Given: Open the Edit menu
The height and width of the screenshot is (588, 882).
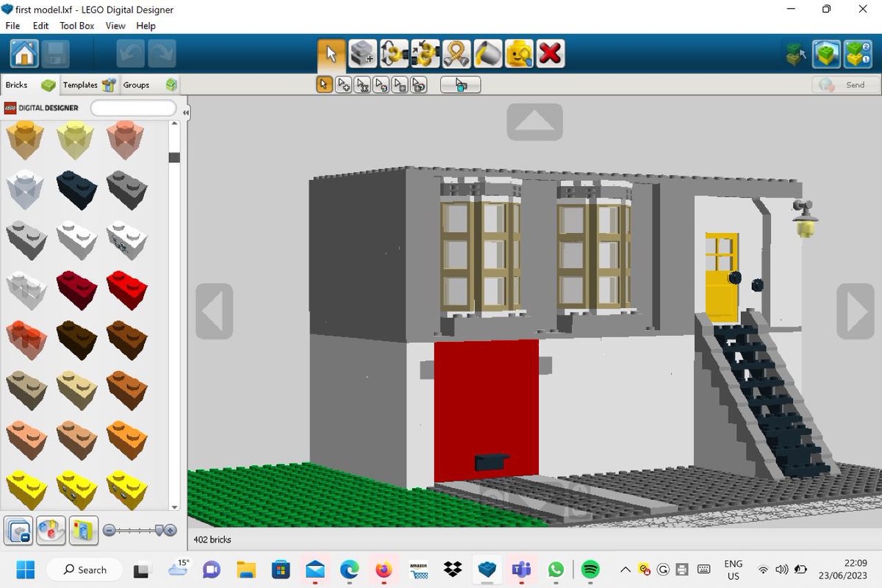Looking at the screenshot, I should tap(40, 26).
